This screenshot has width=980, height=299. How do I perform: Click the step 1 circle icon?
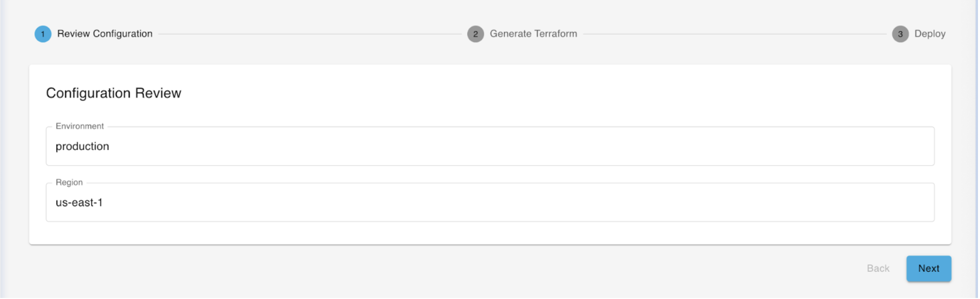43,34
